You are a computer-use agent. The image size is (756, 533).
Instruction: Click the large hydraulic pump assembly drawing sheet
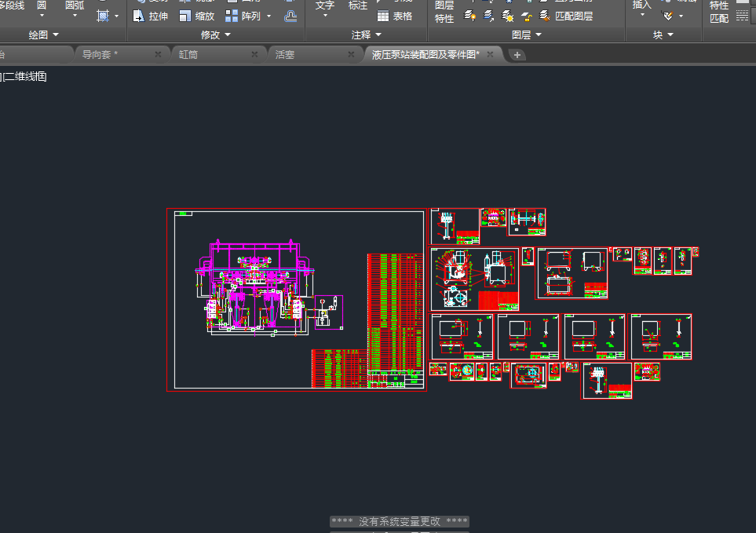297,300
